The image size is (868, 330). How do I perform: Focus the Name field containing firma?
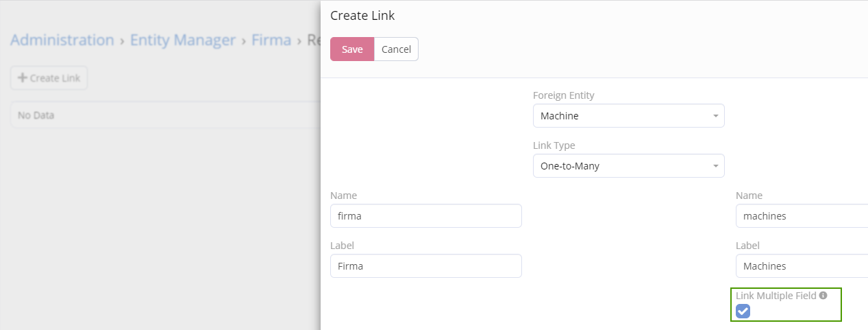(425, 216)
